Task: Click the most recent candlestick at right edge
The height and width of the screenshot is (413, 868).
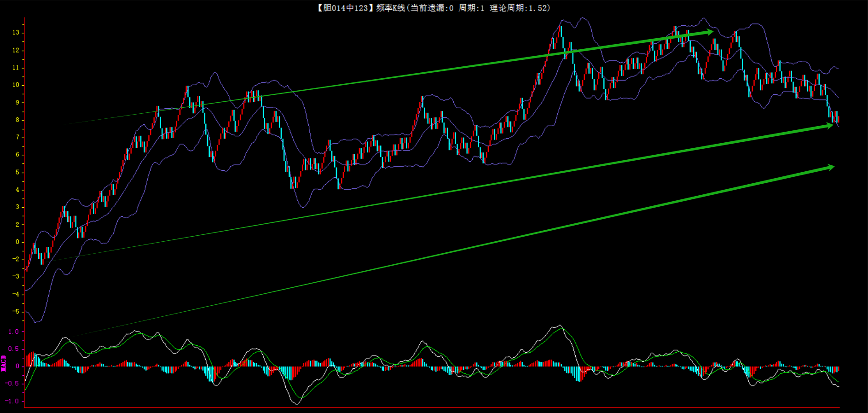Action: [838, 119]
